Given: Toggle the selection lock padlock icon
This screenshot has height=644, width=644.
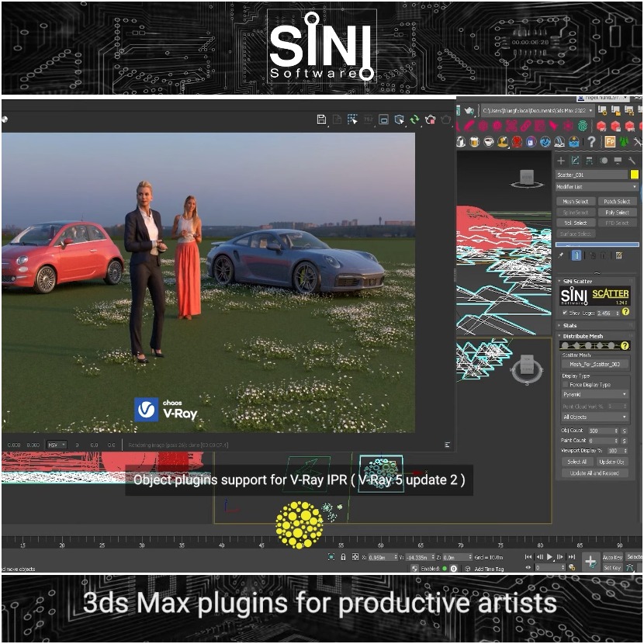Looking at the screenshot, I should pos(343,557).
